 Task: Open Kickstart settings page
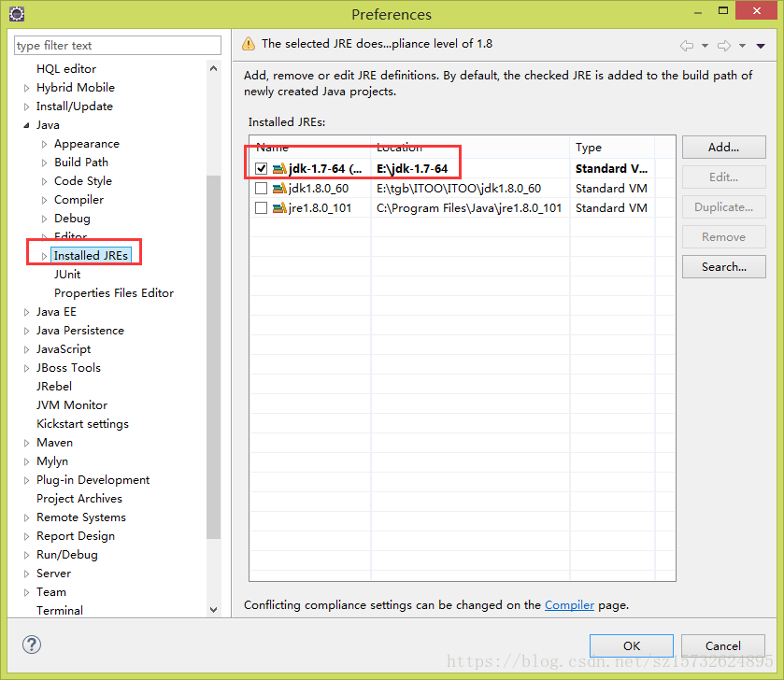point(82,424)
